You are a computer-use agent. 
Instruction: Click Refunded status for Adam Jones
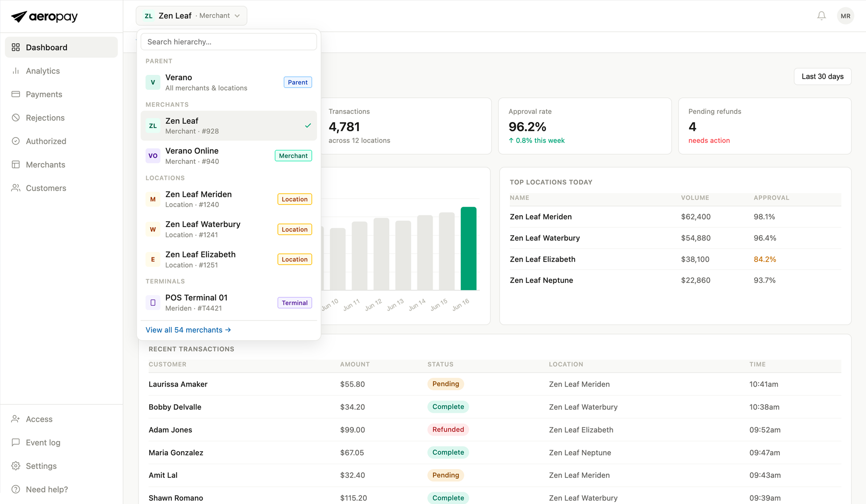448,429
